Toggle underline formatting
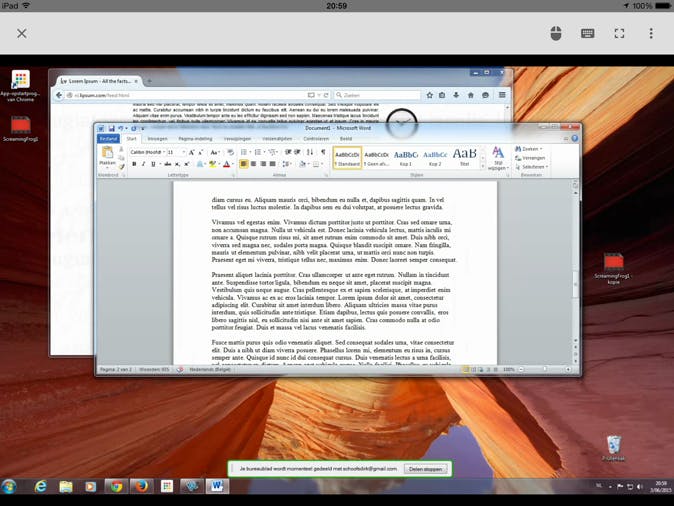 point(153,164)
